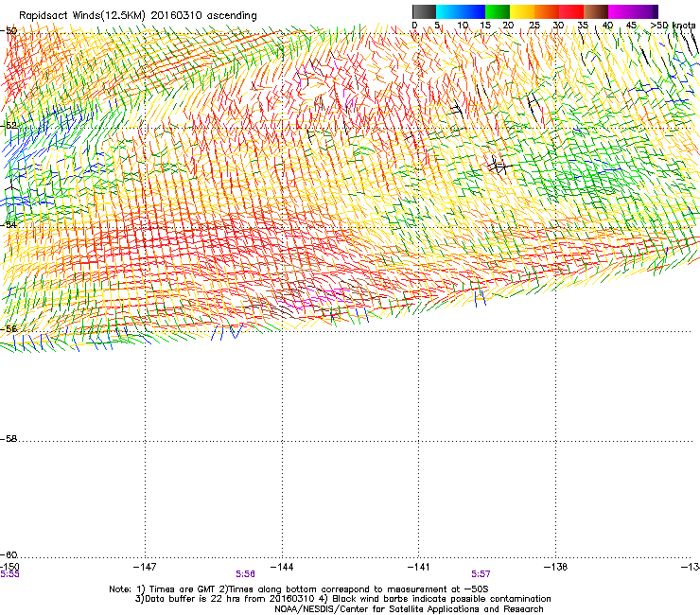Click the -147 longitude axis label

pos(145,567)
